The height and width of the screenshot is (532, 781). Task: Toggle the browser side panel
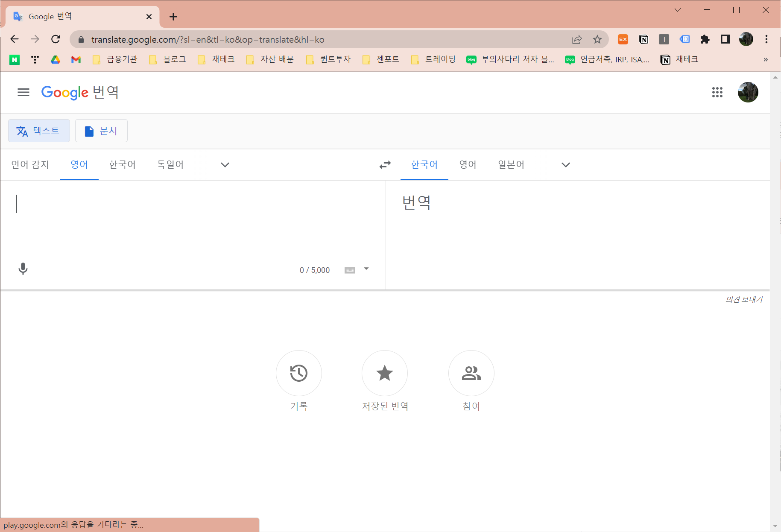point(725,39)
